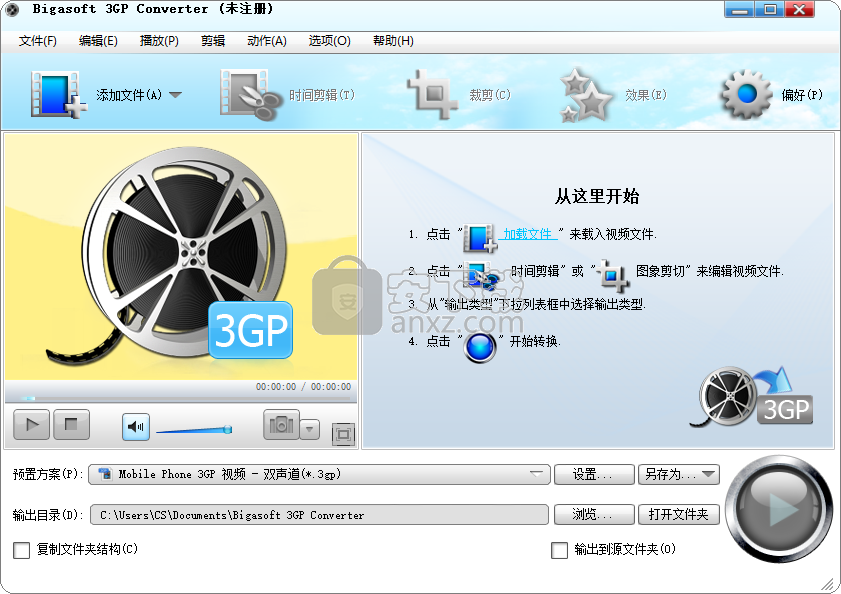
Task: Toggle fullscreen preview icon
Action: 343,434
